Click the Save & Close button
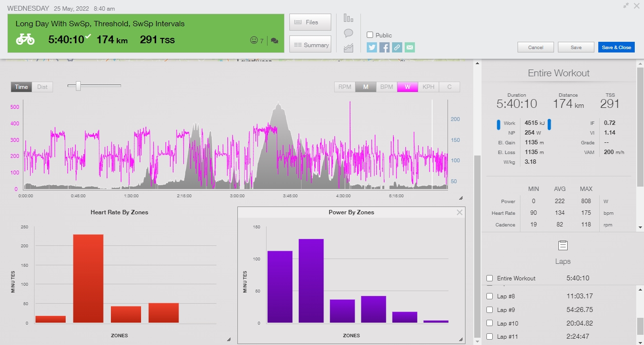The height and width of the screenshot is (345, 644). 616,47
